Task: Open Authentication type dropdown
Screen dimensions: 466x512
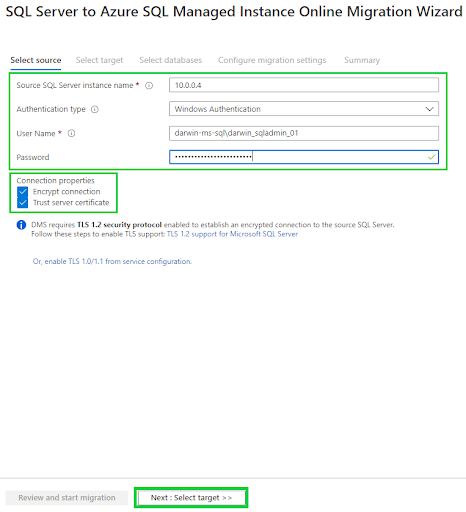Action: click(304, 109)
